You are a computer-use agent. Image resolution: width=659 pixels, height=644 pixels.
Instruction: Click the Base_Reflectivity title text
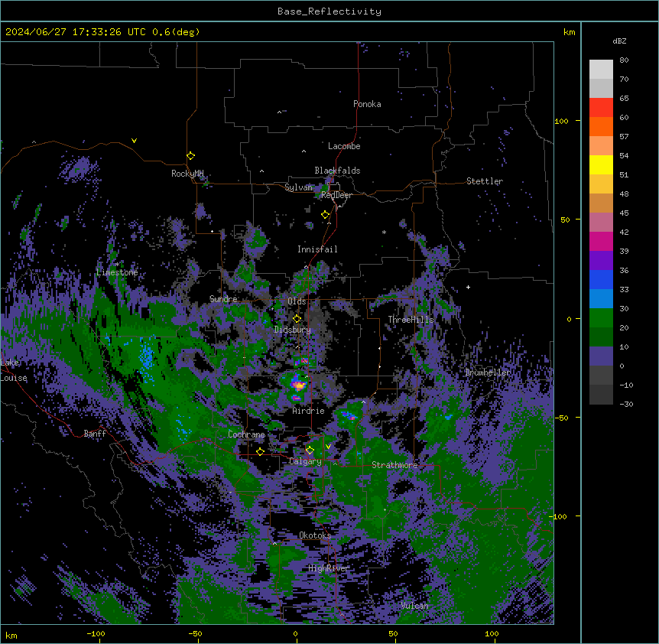tap(329, 11)
